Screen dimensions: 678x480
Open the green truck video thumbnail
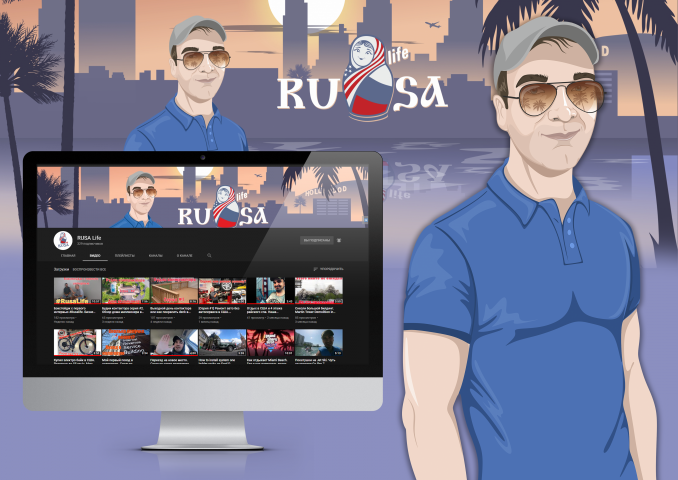(x=222, y=342)
